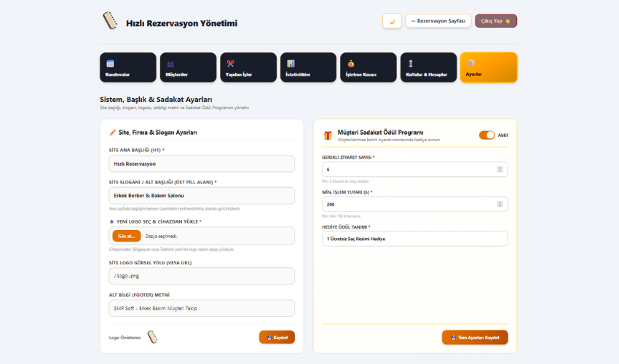Screen dimensions: 619x364
Task: Click the Çıkış Yap button
Action: 496,21
